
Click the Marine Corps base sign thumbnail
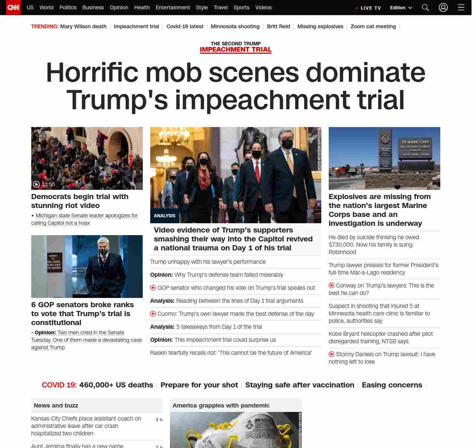[x=384, y=158]
